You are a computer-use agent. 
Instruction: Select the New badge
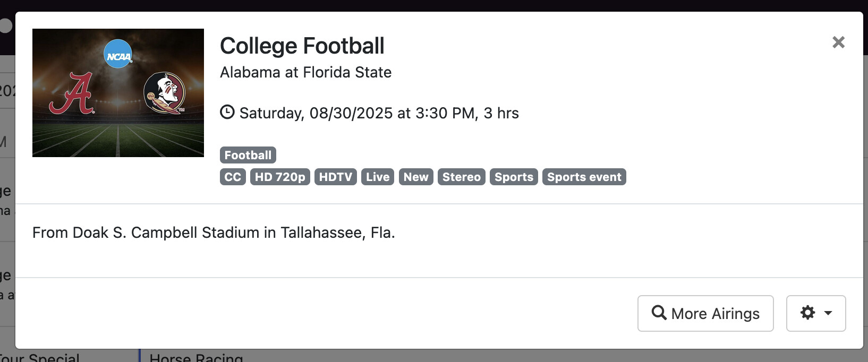coord(416,177)
